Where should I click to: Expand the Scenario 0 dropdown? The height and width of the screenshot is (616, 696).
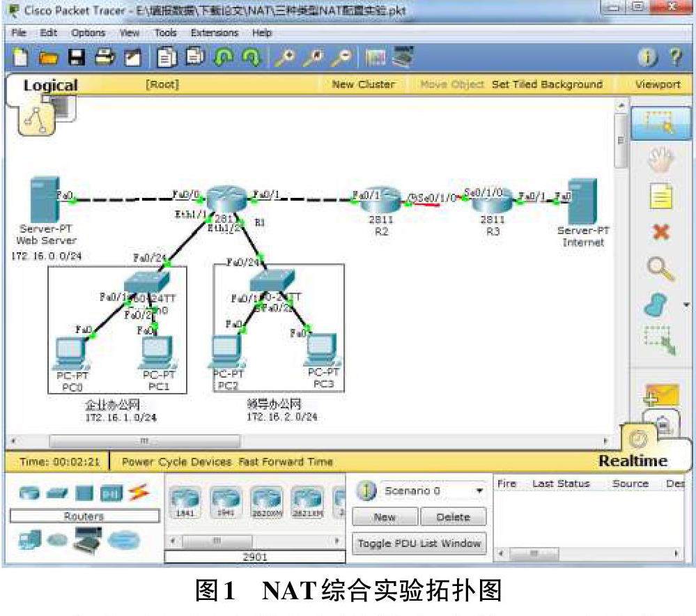479,491
